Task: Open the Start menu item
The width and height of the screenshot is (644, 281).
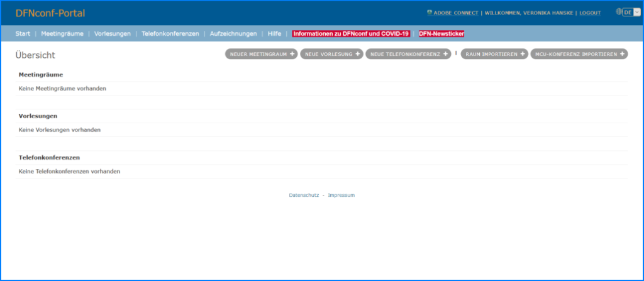Action: tap(23, 33)
